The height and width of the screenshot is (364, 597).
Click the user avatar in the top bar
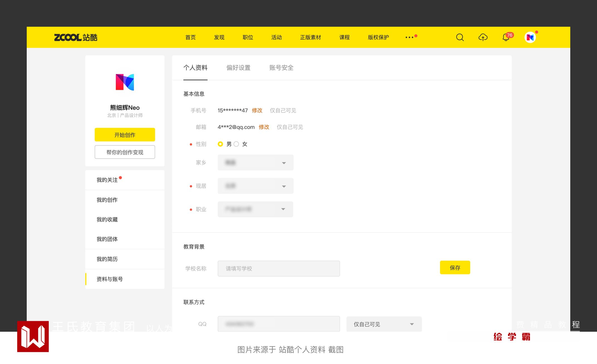coord(530,37)
